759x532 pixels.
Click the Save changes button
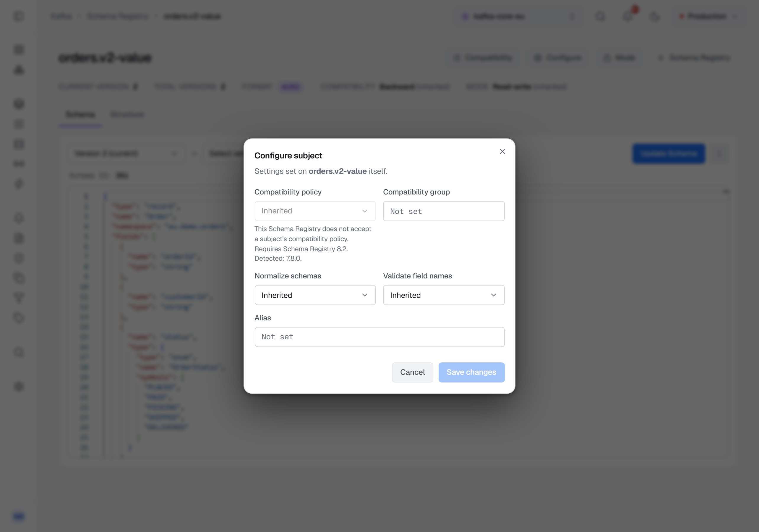pos(471,372)
